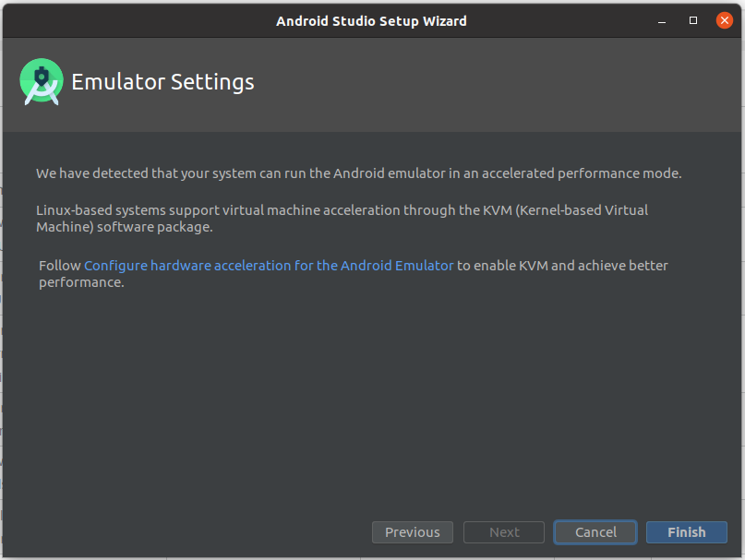745x560 pixels.
Task: Click the 'We have detected' paragraph
Action: [359, 173]
